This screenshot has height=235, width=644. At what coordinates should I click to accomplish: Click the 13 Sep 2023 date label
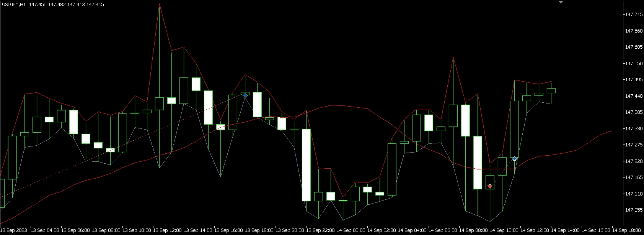[14, 230]
